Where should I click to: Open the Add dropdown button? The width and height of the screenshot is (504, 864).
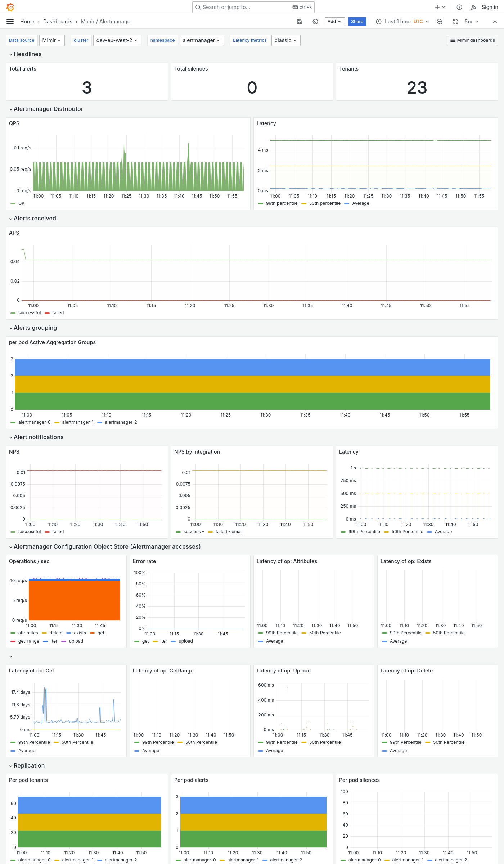point(334,22)
